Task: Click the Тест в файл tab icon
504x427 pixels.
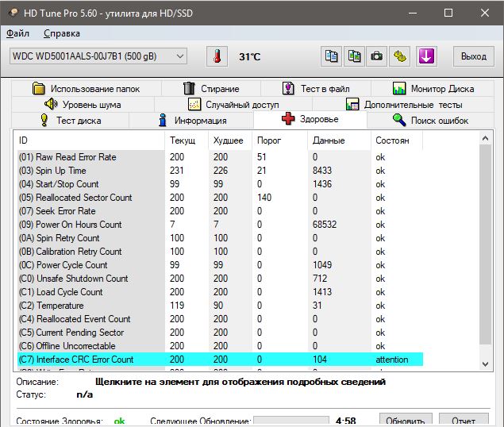Action: [x=288, y=88]
